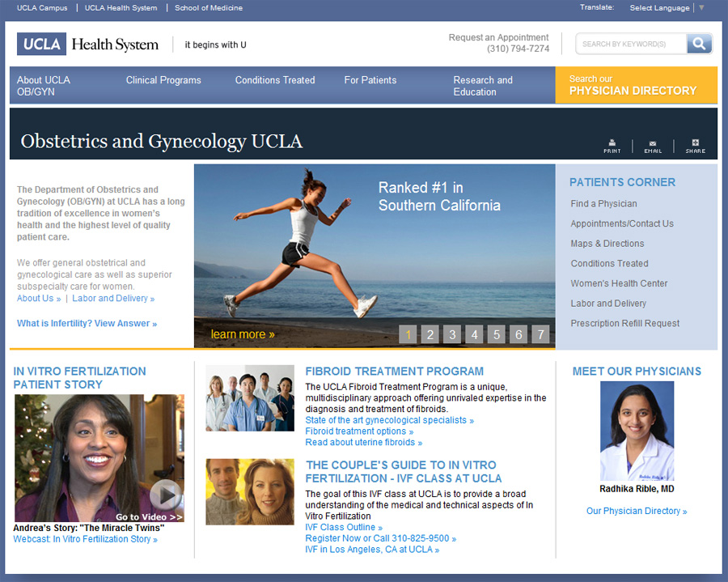Click Radhika Rible physician photo
The height and width of the screenshot is (582, 728).
(637, 431)
